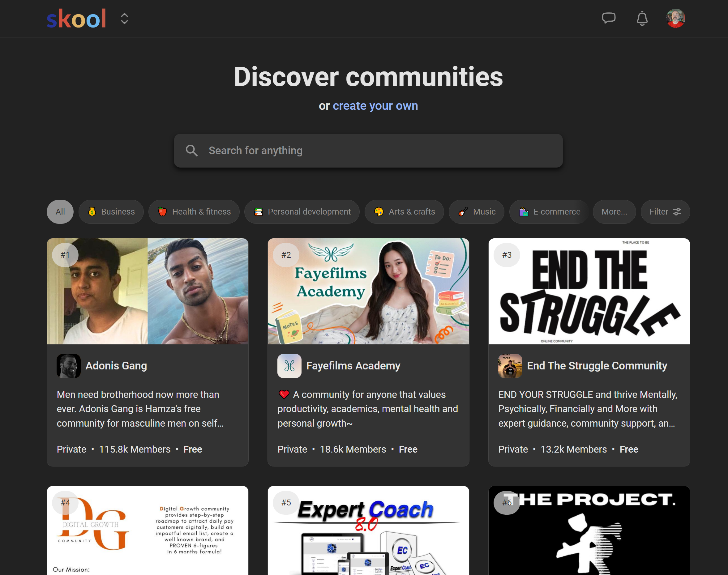Viewport: 728px width, 575px height.
Task: Toggle the E-commerce category filter
Action: 549,211
